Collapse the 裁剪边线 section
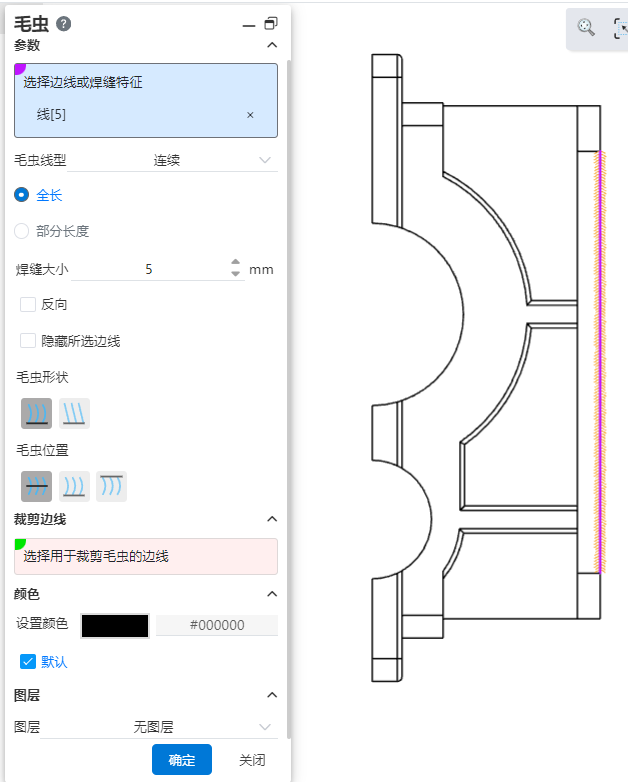This screenshot has height=783, width=628. pos(271,519)
